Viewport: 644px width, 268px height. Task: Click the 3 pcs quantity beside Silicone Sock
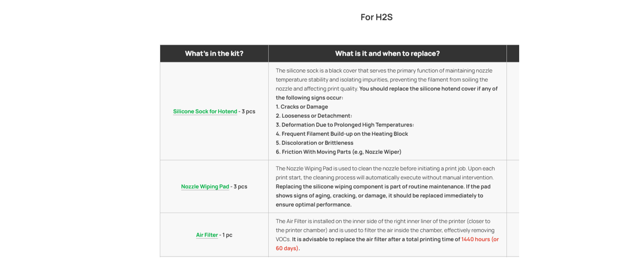(248, 112)
